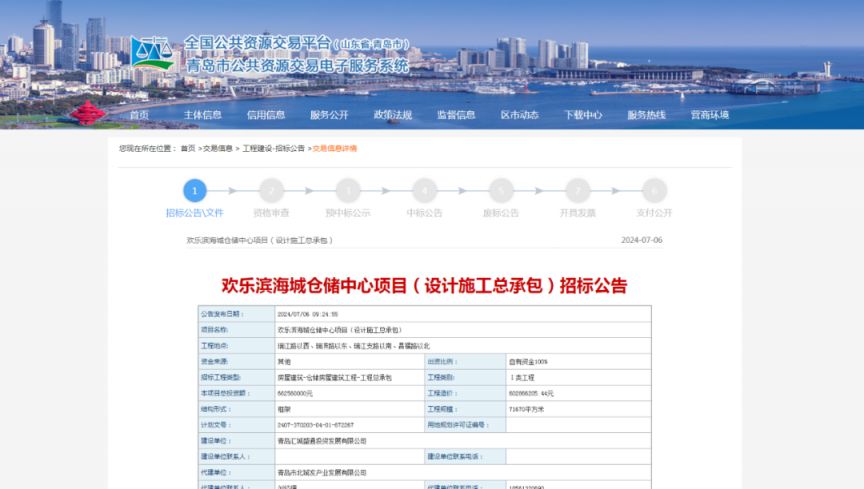Open step 4 circle 中标公告
This screenshot has height=489, width=864.
pos(424,190)
